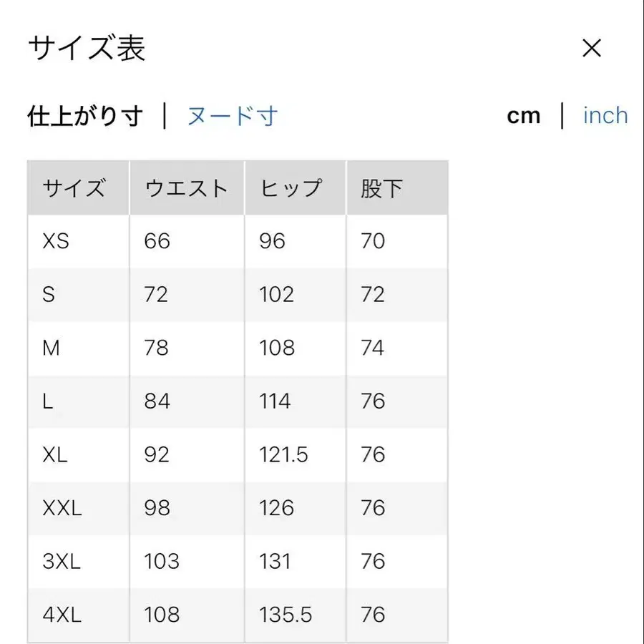
Task: Close the サイズ表 size chart dialog
Action: [592, 49]
